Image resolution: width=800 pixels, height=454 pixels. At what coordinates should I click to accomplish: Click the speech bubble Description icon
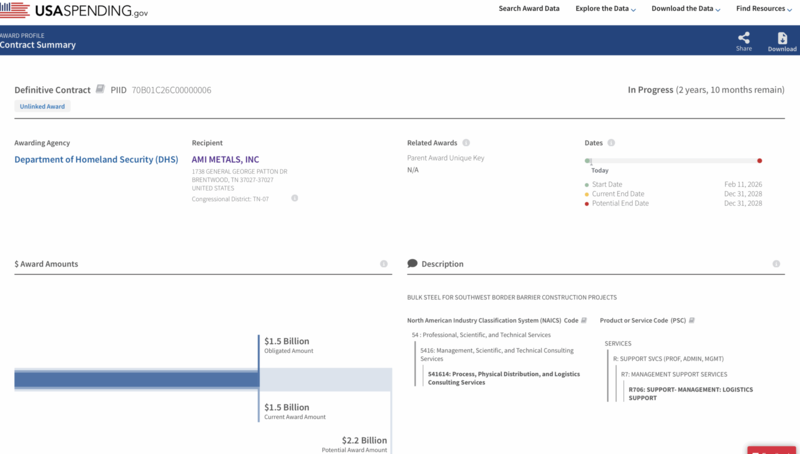[412, 263]
